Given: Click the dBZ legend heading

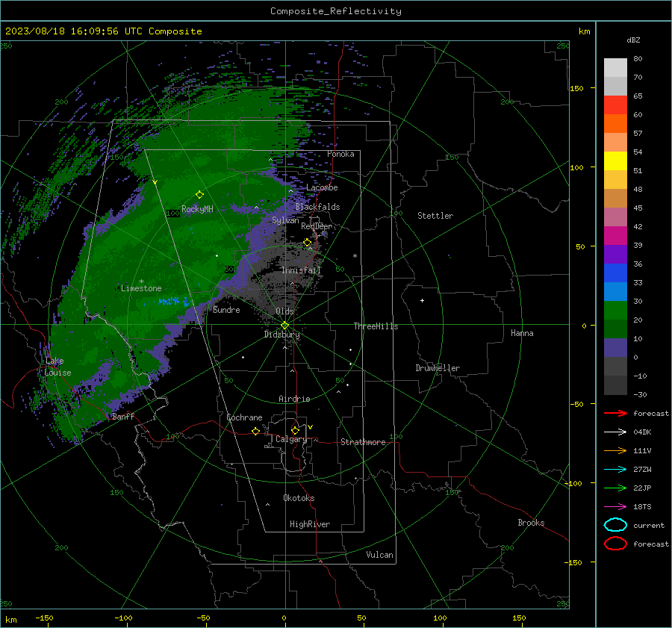Looking at the screenshot, I should 633,40.
